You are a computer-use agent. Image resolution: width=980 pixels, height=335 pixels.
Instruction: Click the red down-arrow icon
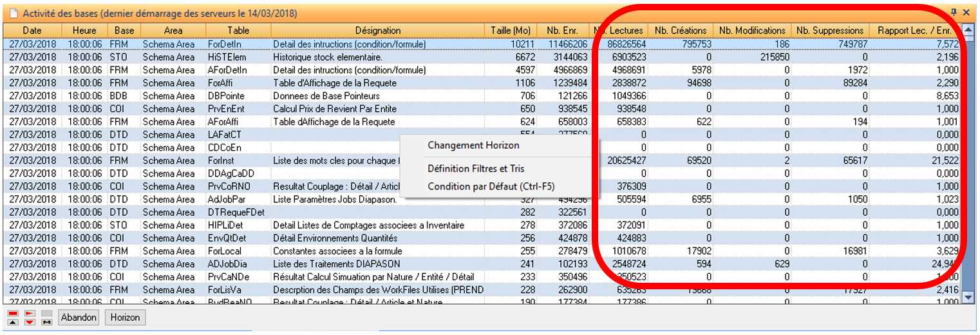30,321
